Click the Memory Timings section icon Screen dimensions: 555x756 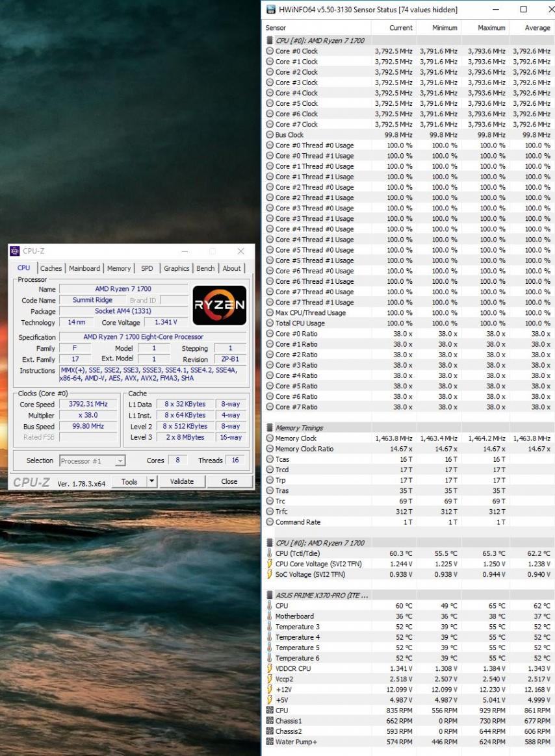(x=270, y=427)
